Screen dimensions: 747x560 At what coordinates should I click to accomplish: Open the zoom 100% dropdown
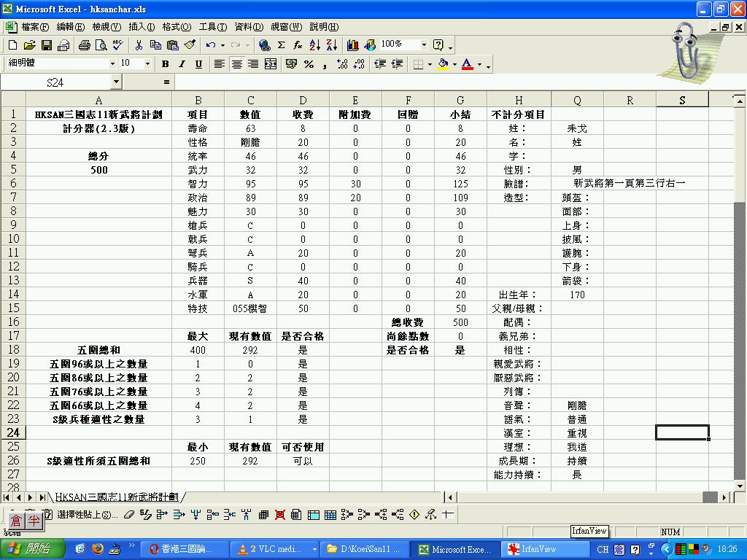coord(424,44)
